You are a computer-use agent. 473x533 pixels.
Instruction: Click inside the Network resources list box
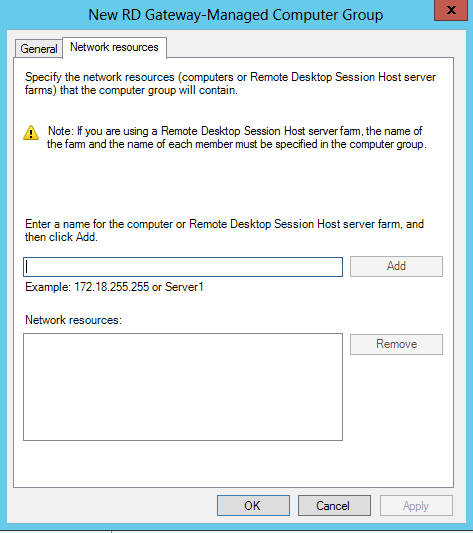point(183,387)
